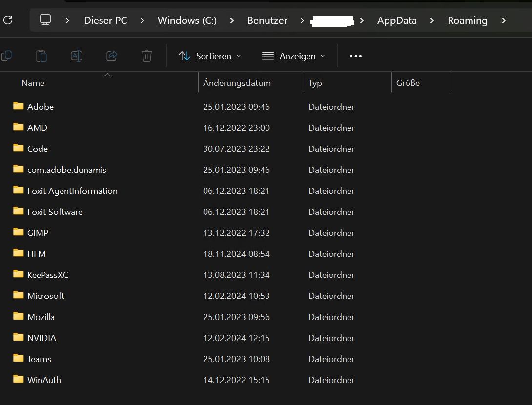The width and height of the screenshot is (532, 405).
Task: Click the monitor icon in breadcrumb bar
Action: (x=45, y=20)
